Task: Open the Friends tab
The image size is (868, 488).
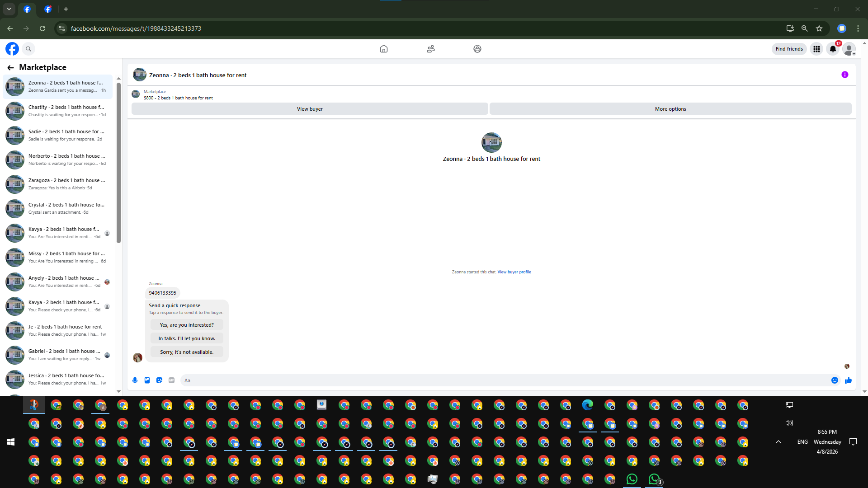Action: tap(431, 49)
